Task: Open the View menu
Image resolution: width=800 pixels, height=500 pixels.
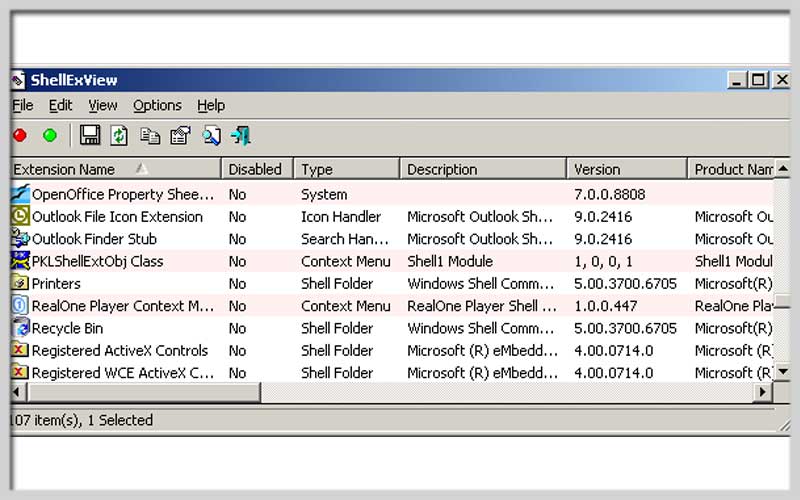Action: pos(103,106)
